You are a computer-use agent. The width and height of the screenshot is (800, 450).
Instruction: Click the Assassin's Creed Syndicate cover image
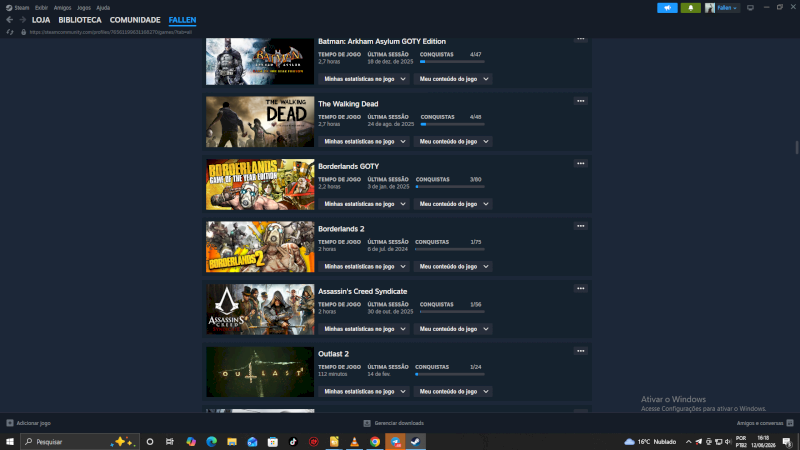coord(260,309)
